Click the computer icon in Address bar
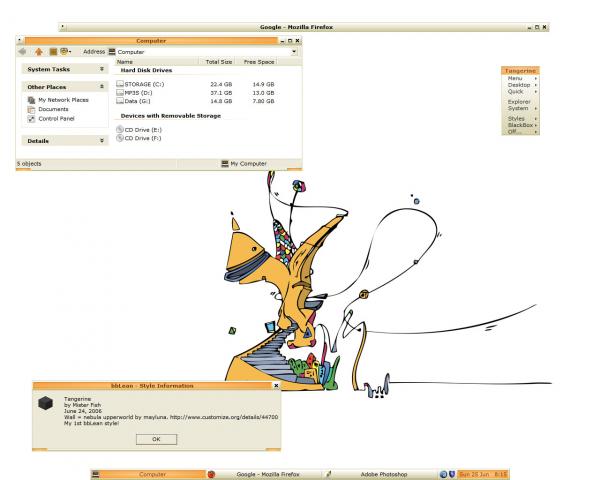 click(112, 52)
